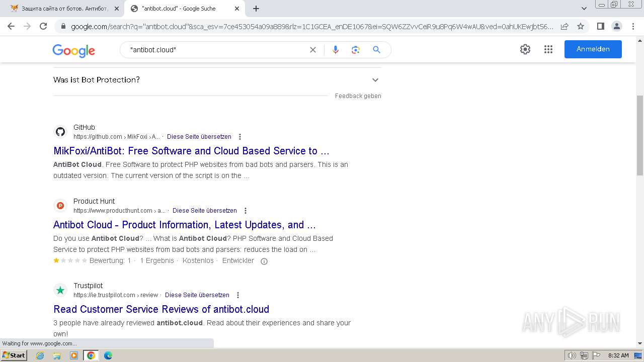Open volume control in system tray
644x362 pixels.
(572, 355)
